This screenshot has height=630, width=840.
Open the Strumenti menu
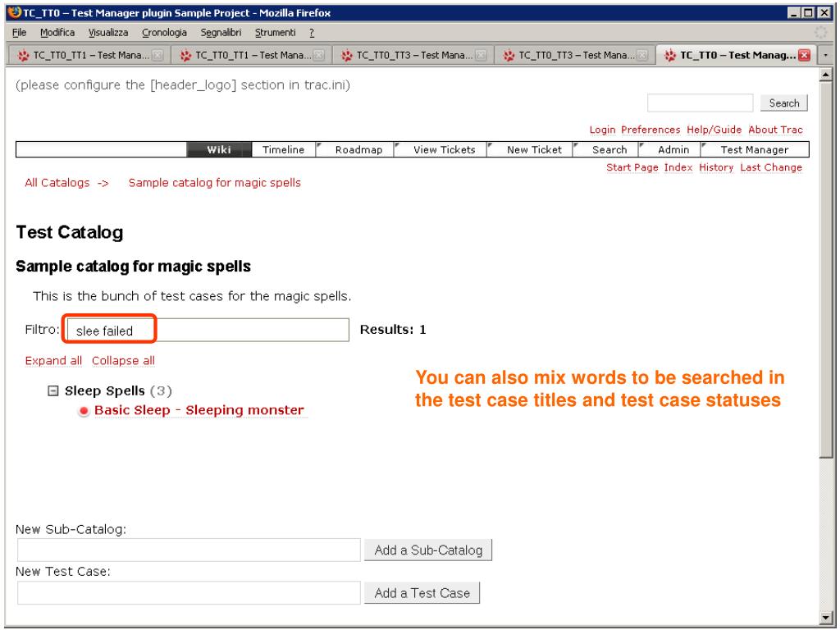[276, 33]
